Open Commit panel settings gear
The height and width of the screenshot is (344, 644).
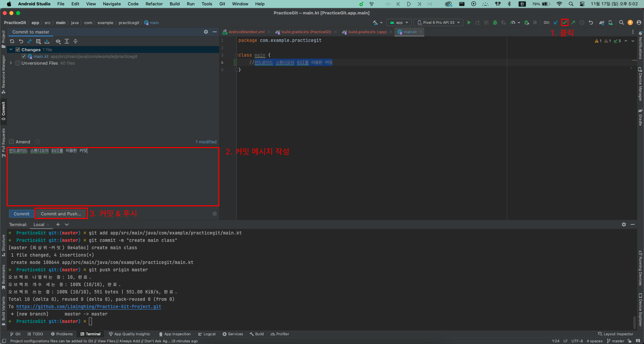206,32
